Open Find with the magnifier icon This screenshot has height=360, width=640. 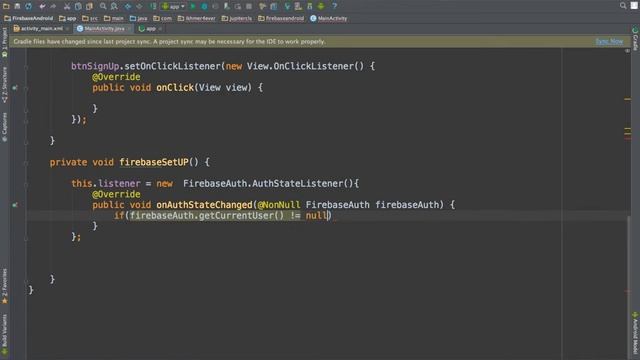[103, 6]
